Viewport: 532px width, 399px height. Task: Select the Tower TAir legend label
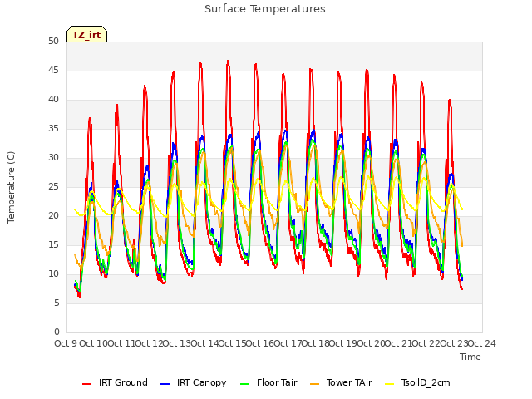click(349, 382)
